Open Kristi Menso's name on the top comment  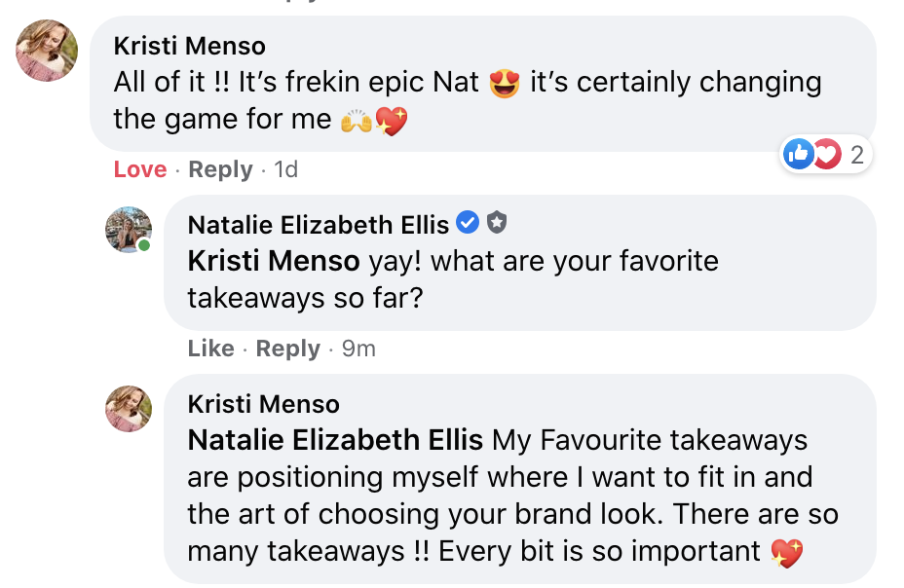point(189,46)
